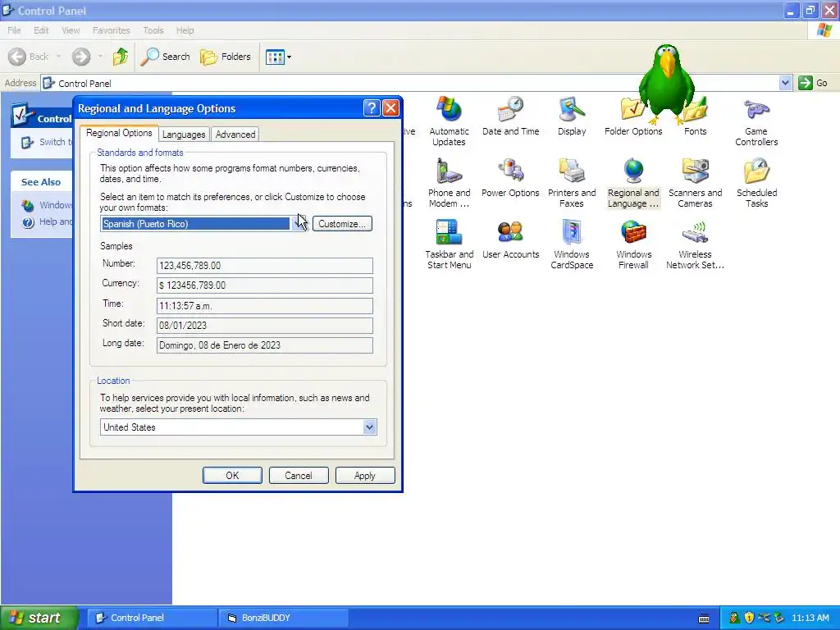Open the View menu
This screenshot has width=840, height=630.
[71, 30]
